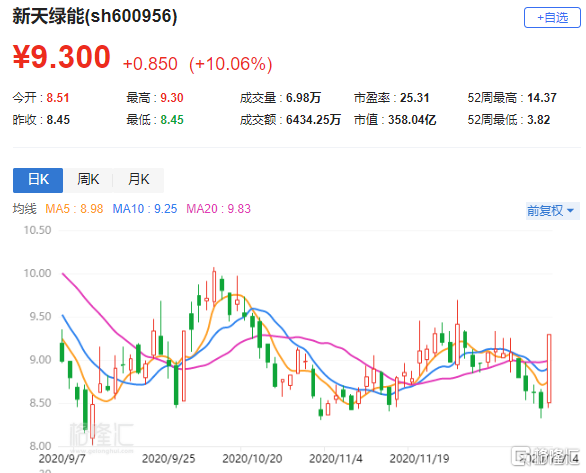Click the 8.50 y-axis price label
This screenshot has height=473, width=586.
pyautogui.click(x=40, y=403)
